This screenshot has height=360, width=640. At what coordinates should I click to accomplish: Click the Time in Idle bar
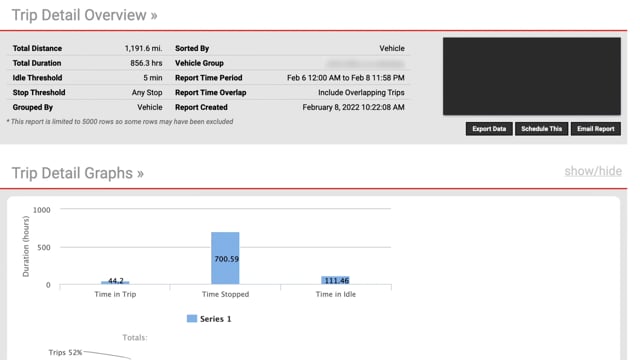336,280
